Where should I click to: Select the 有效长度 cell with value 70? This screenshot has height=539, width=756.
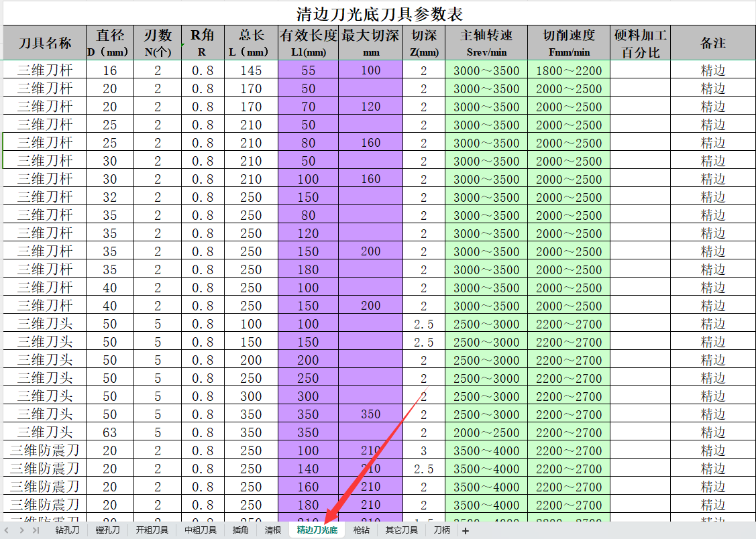(x=309, y=107)
